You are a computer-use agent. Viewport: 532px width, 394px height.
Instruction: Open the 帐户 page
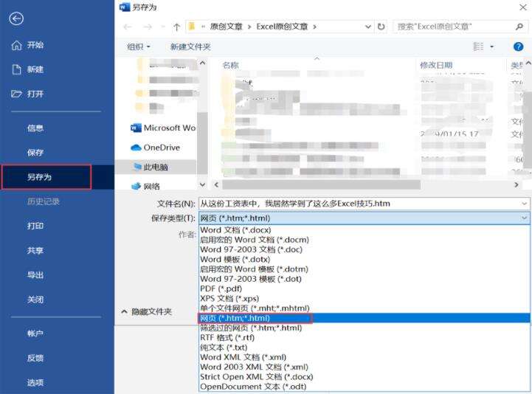point(35,333)
